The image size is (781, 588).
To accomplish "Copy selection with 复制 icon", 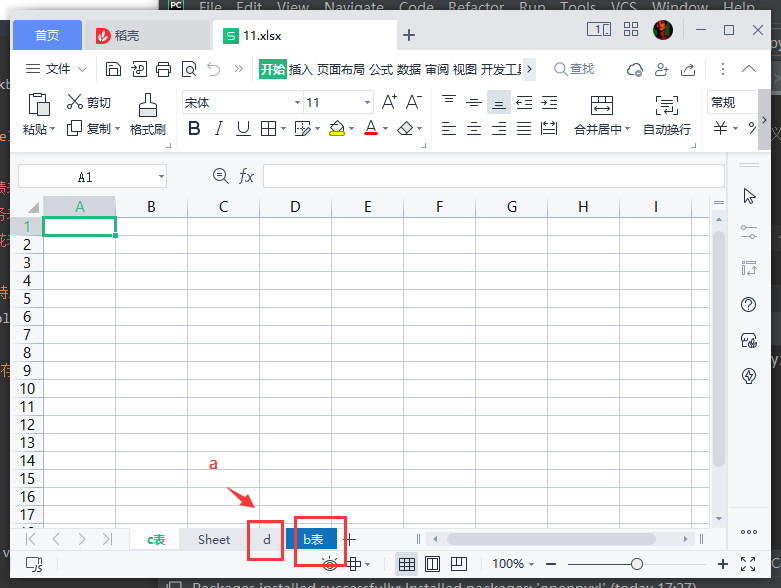I will 74,128.
